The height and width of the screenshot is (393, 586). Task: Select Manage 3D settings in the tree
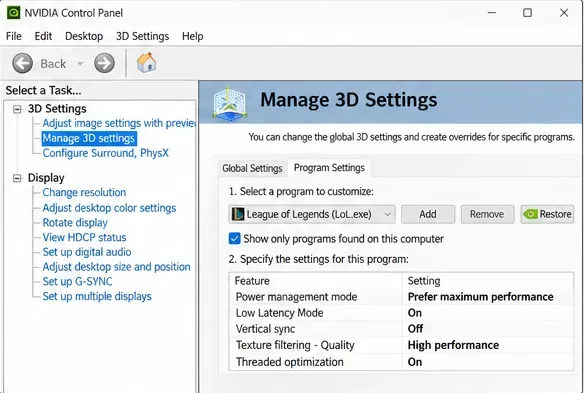coord(89,139)
